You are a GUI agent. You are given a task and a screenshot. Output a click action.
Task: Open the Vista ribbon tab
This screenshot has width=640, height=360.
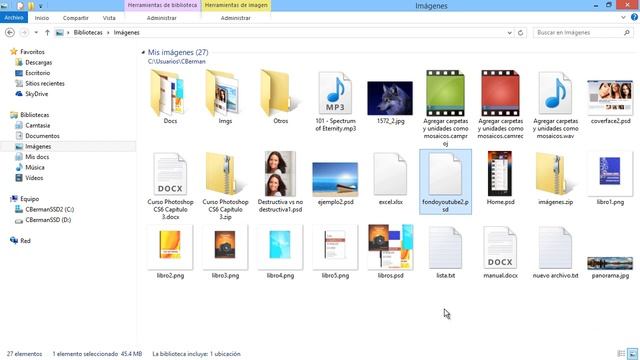click(x=109, y=18)
